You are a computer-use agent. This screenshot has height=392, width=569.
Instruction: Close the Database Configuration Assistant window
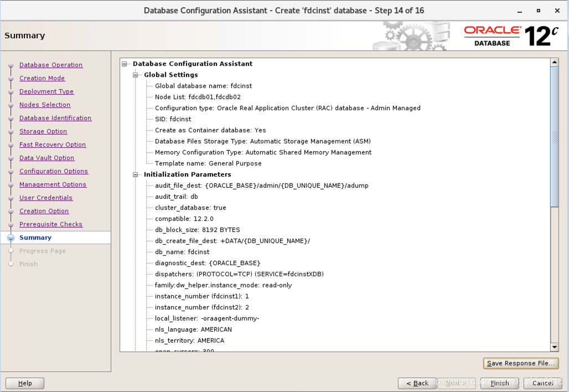(x=557, y=11)
